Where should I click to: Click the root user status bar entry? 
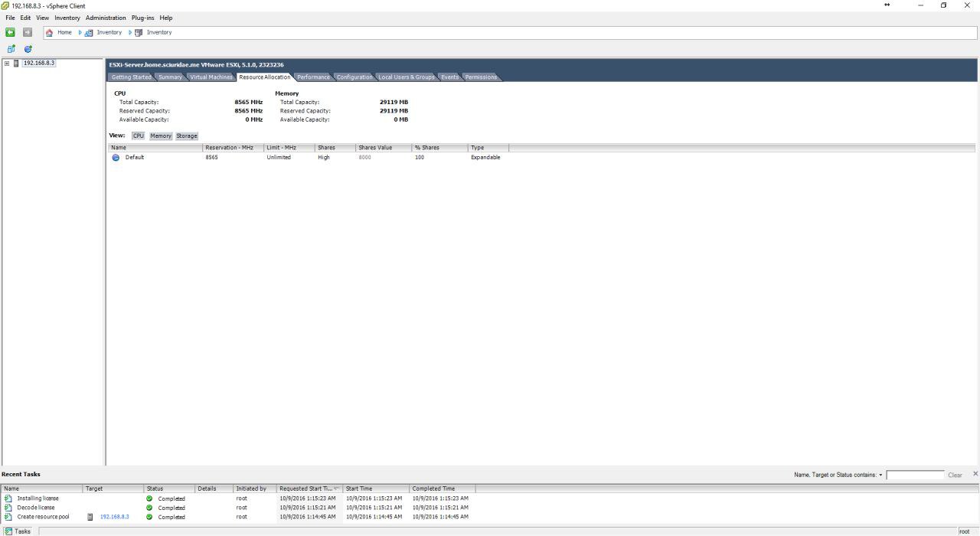[964, 531]
